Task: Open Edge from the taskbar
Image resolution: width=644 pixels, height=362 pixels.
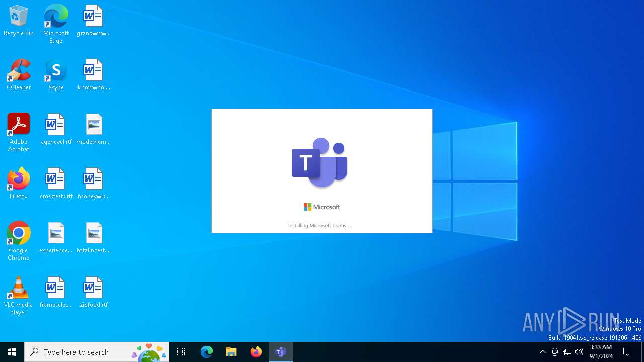Action: pyautogui.click(x=207, y=352)
